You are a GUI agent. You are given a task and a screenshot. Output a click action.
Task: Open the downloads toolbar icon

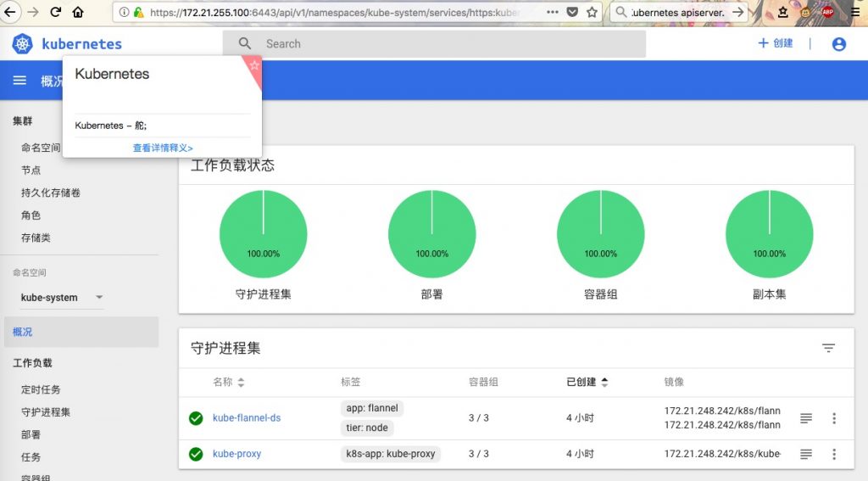[782, 12]
